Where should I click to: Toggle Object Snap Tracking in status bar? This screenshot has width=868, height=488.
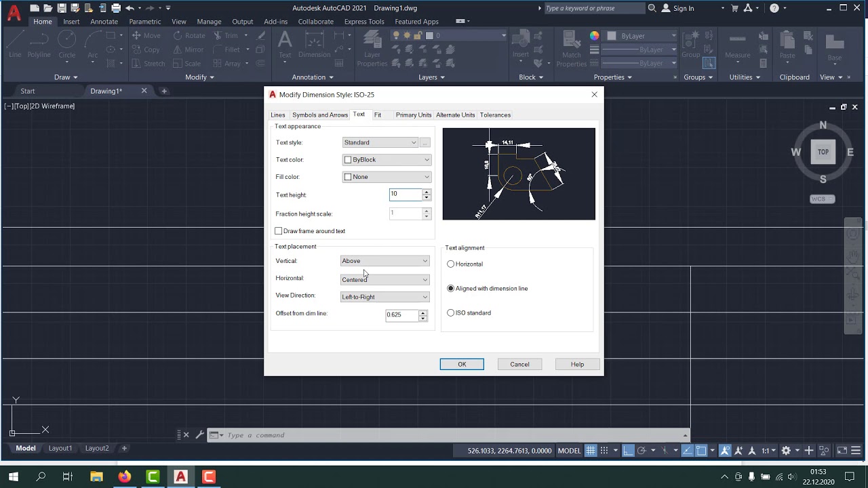click(688, 451)
